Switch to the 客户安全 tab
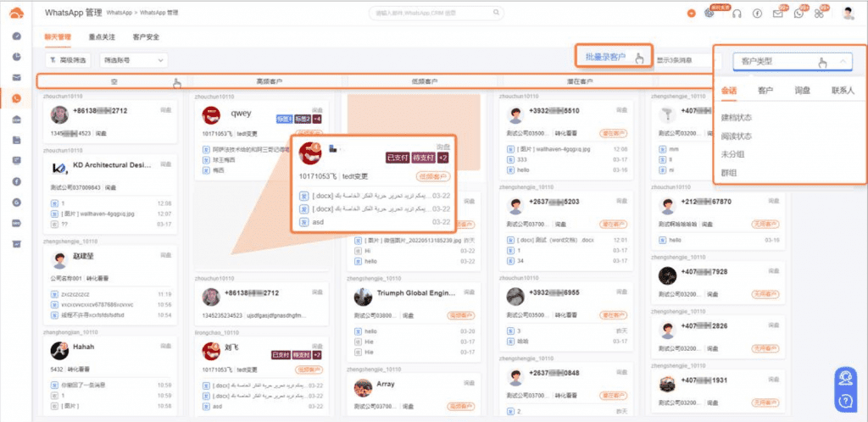 pos(146,37)
